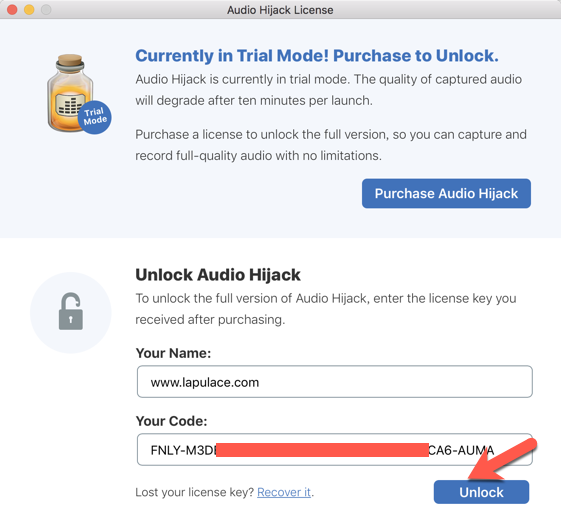Image resolution: width=561 pixels, height=506 pixels.
Task: Click the Currently in Trial Mode headline
Action: [317, 56]
